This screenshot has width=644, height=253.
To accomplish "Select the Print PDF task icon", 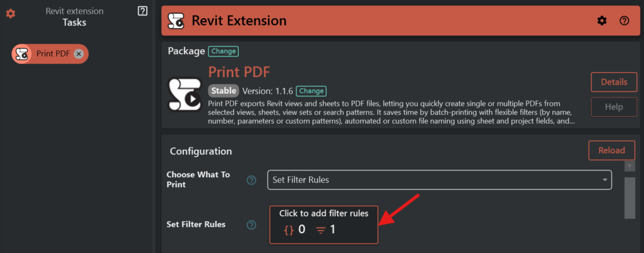I will pyautogui.click(x=22, y=53).
